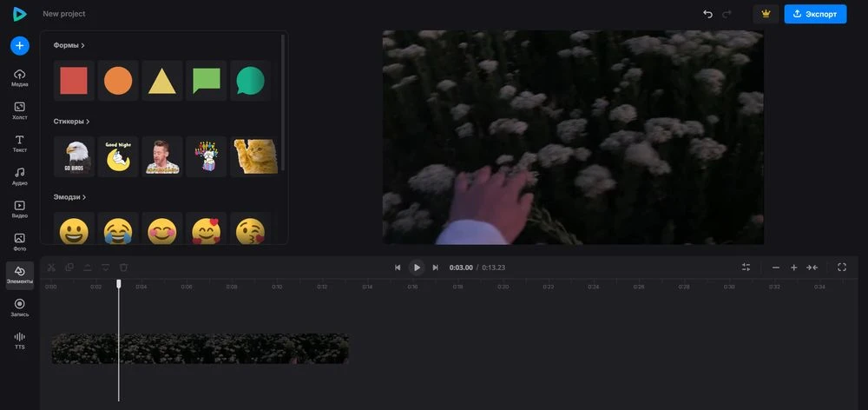Open the Аудио library panel
Viewport: 868px width, 410px height.
coord(19,176)
